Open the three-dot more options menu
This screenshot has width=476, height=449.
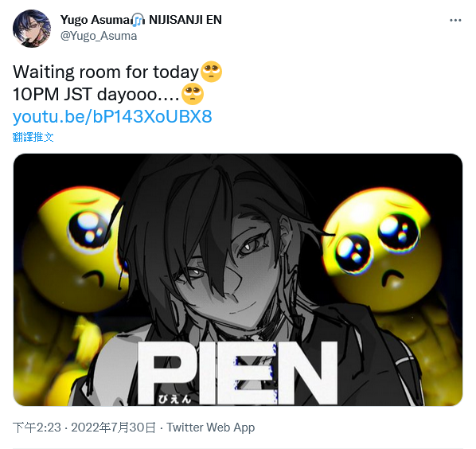455,21
